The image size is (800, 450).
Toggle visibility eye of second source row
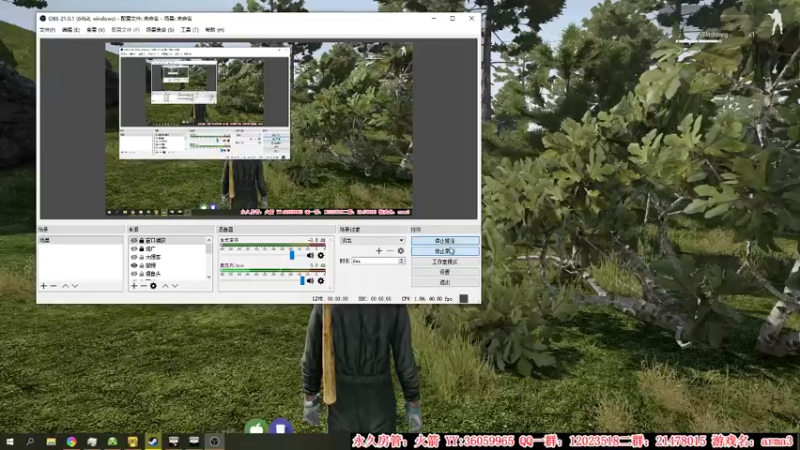tap(134, 248)
